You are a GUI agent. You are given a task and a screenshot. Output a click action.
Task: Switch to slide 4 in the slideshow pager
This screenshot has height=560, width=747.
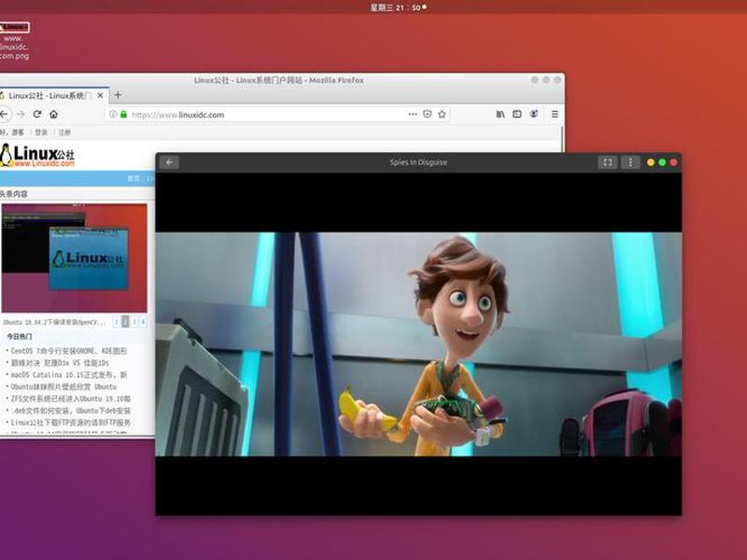[x=143, y=322]
